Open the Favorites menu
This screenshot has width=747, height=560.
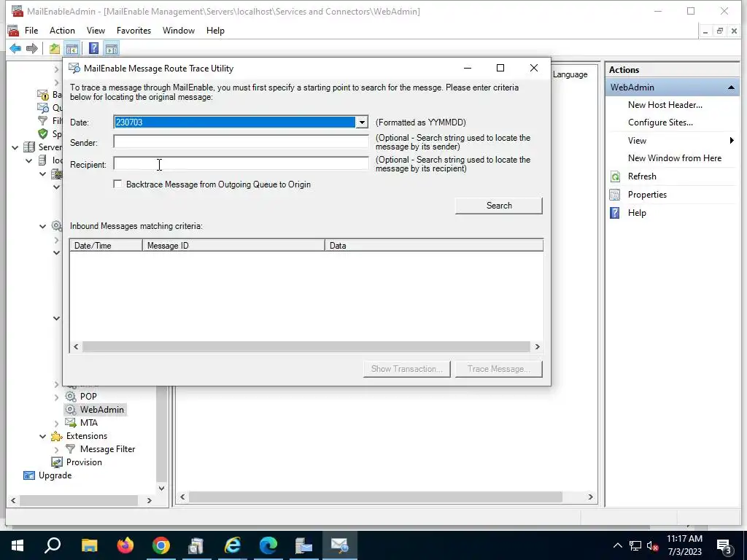click(134, 31)
